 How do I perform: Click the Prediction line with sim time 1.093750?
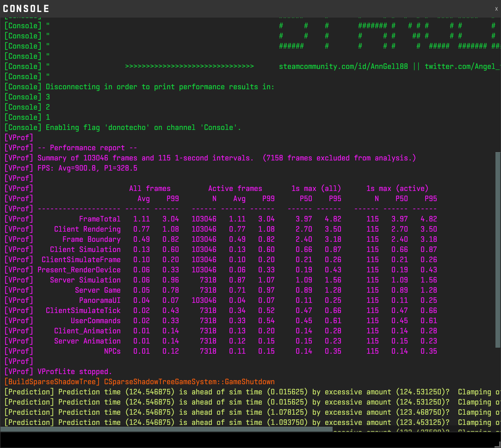[253, 423]
